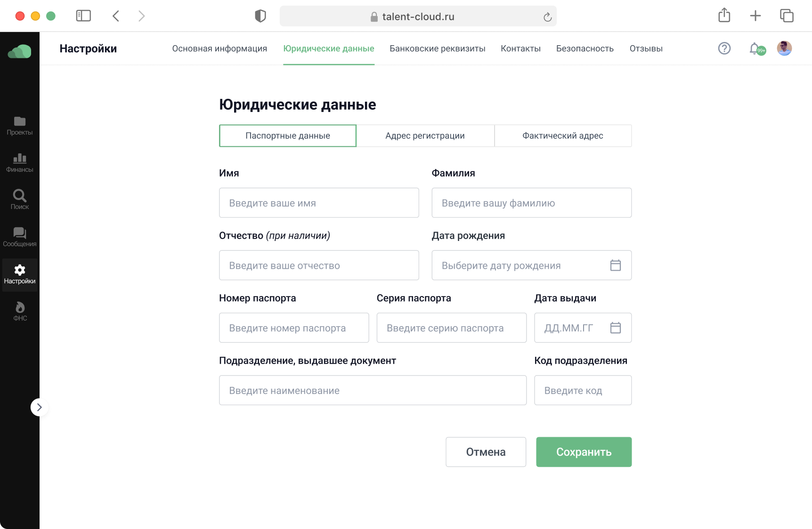This screenshot has width=812, height=529.
Task: Select Адрес регистрации segment
Action: click(425, 136)
